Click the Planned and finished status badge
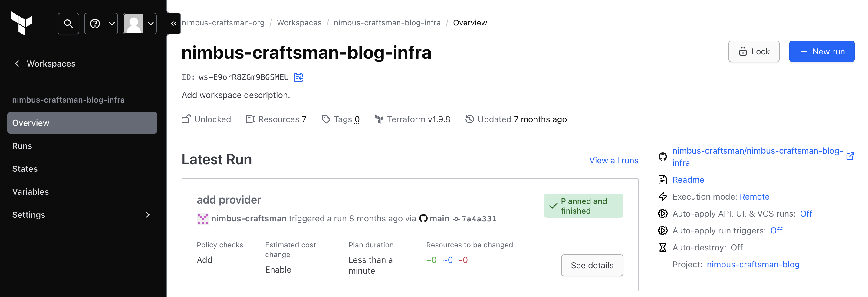The image size is (868, 297). (583, 206)
